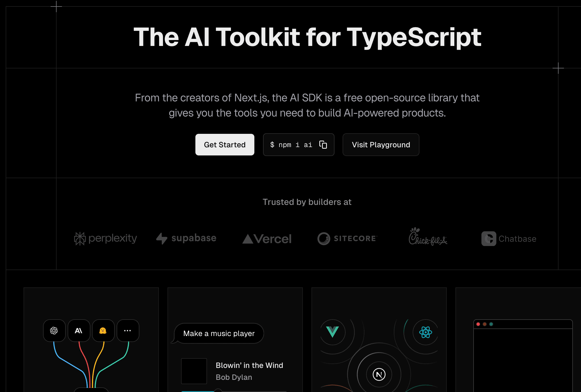The image size is (581, 392).
Task: Click the Make a music player bubble
Action: click(219, 333)
